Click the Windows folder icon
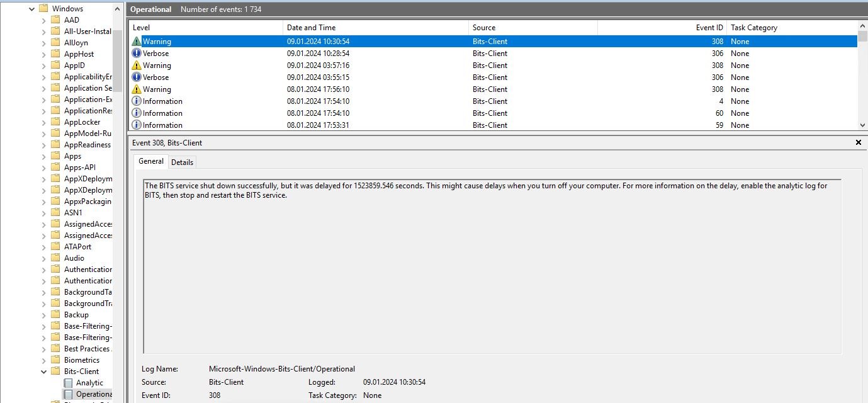This screenshot has height=403, width=868. [43, 9]
